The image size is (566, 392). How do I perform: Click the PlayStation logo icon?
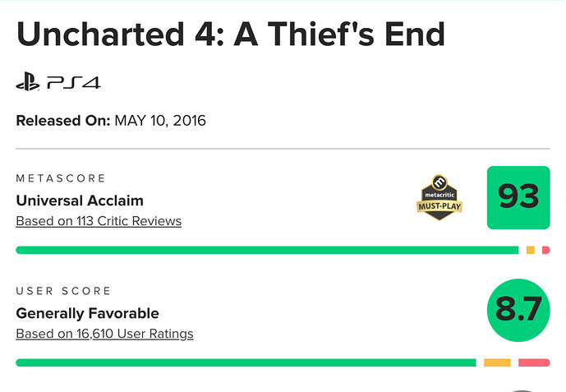click(x=27, y=82)
